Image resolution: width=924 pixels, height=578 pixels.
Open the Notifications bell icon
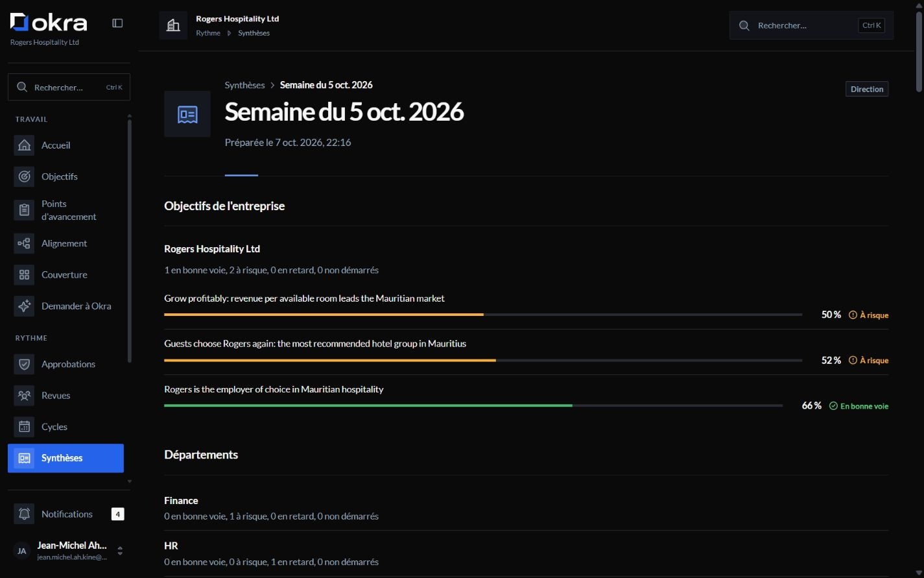click(x=24, y=514)
